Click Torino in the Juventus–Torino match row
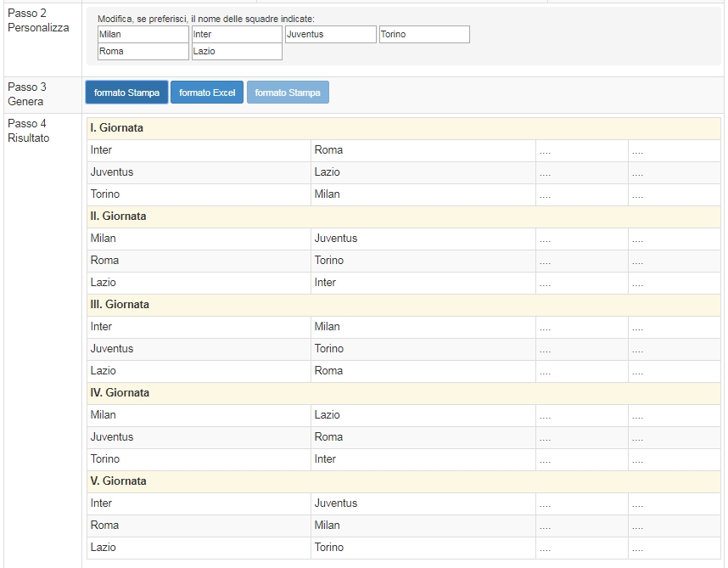 point(329,349)
